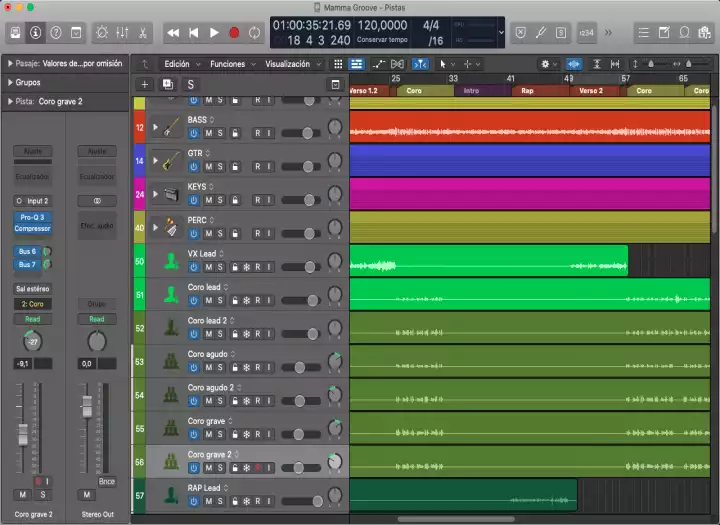The image size is (720, 525).
Task: Open the settings gear menu in tracks area
Action: coord(548,64)
